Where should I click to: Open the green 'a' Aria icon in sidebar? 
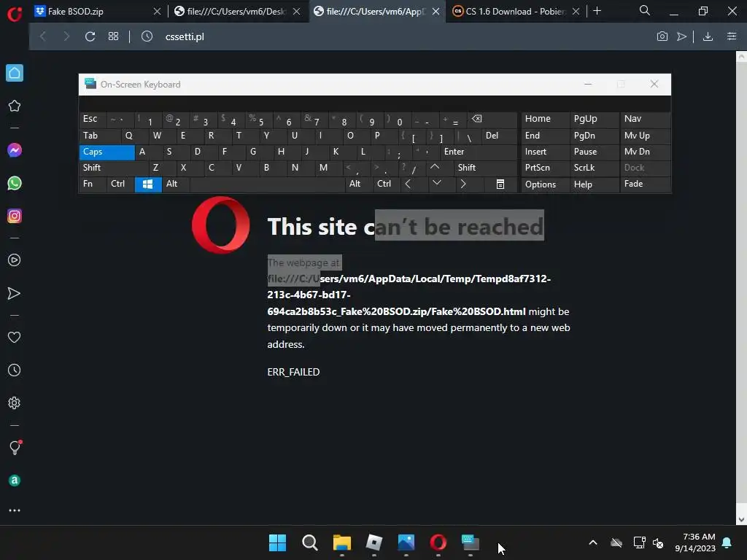pos(15,481)
